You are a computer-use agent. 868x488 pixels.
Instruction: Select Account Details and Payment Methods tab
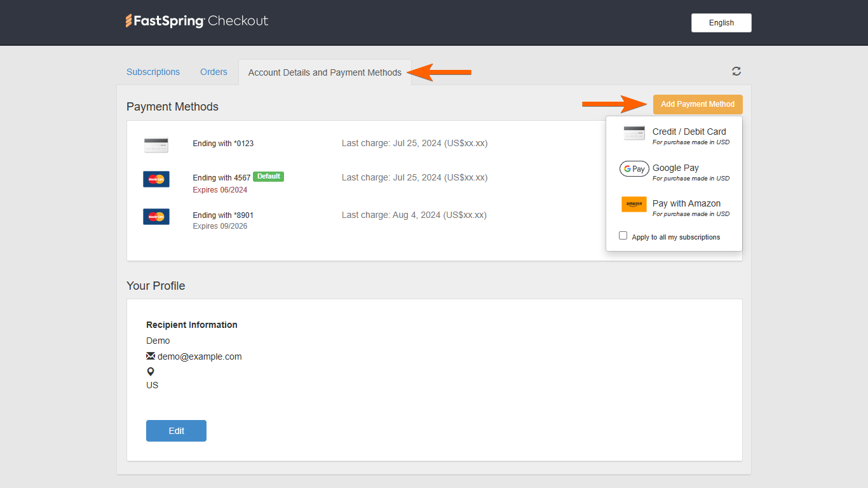tap(325, 73)
